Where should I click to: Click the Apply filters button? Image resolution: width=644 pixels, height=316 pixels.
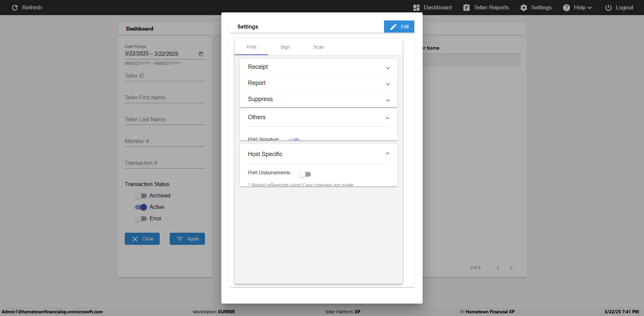[x=187, y=239]
